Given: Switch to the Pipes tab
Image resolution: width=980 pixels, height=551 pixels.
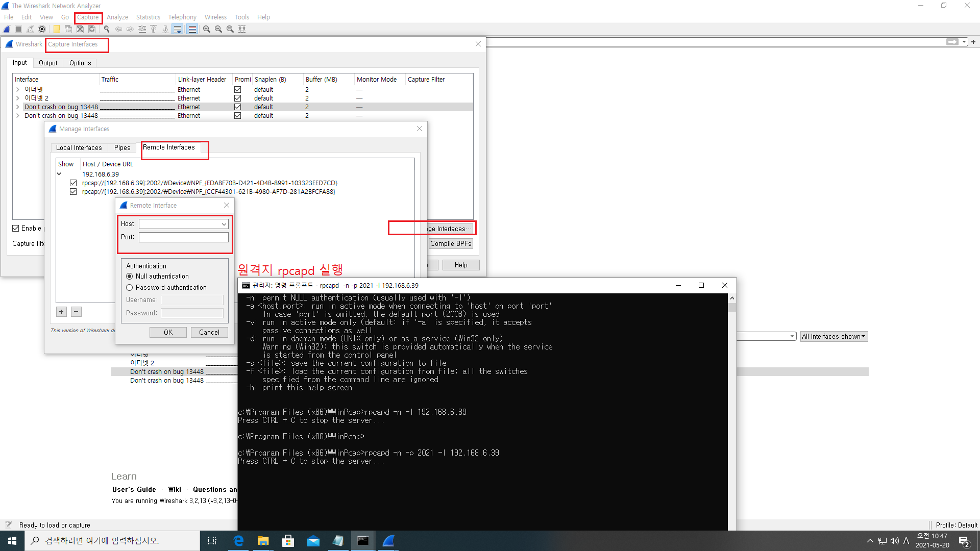Looking at the screenshot, I should click(122, 148).
